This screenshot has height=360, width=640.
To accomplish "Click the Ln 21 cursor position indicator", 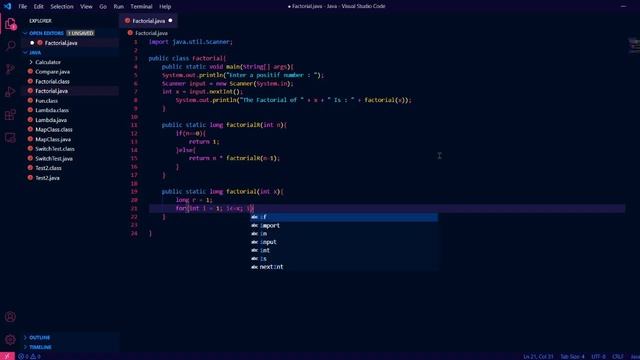I will pyautogui.click(x=538, y=357).
